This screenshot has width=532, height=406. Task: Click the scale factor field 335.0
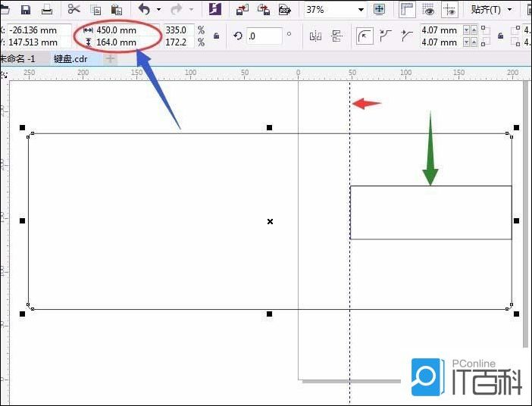[x=179, y=30]
